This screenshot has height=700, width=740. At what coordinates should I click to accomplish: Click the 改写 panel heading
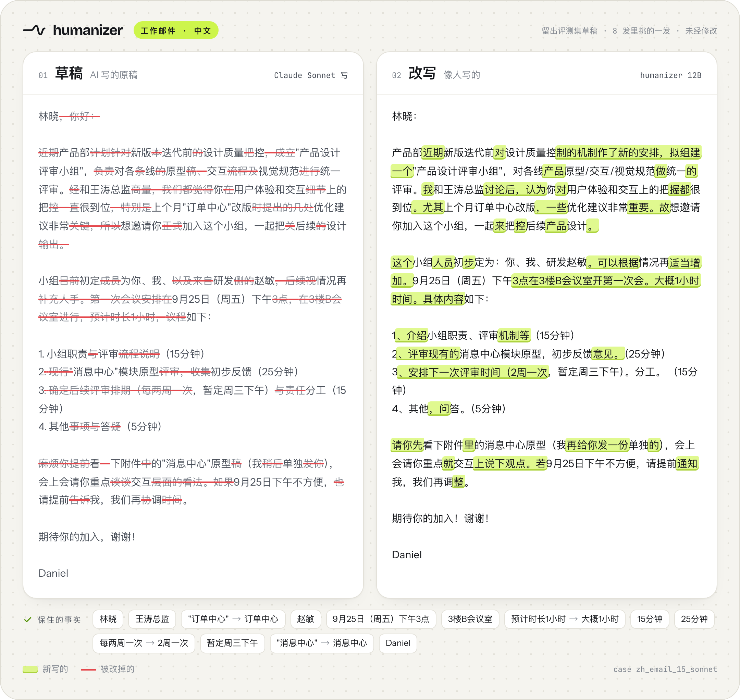422,73
